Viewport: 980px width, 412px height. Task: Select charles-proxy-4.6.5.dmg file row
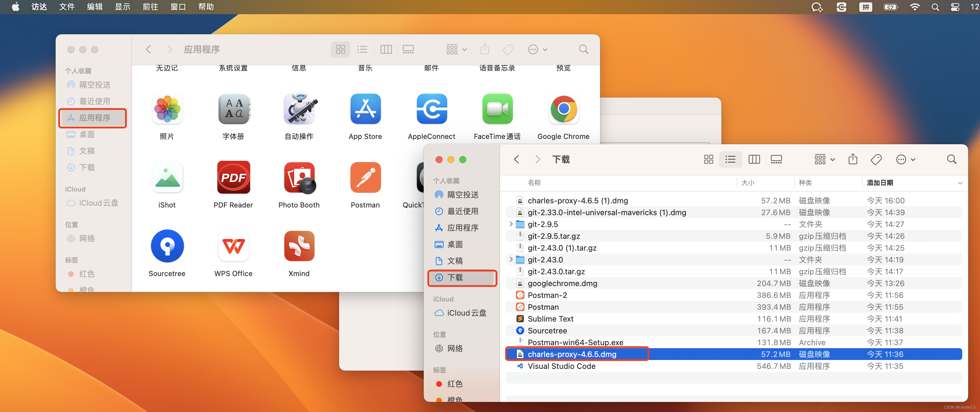click(734, 354)
